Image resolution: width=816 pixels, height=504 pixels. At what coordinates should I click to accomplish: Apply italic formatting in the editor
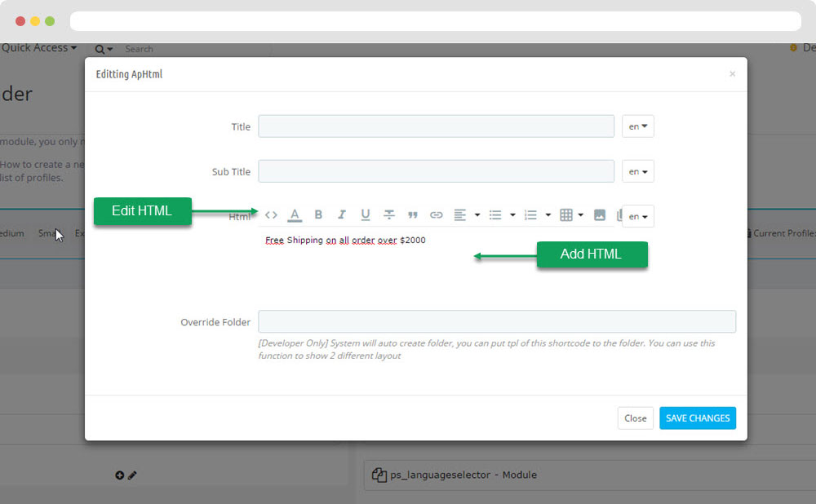342,215
